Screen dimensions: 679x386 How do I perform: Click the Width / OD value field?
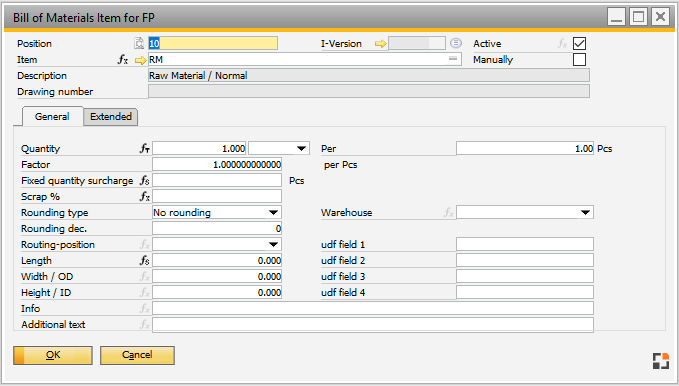pyautogui.click(x=217, y=276)
